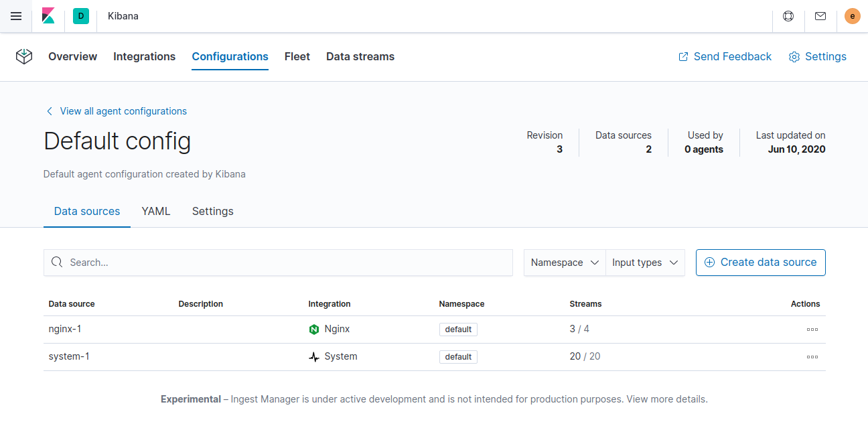The height and width of the screenshot is (432, 868).
Task: Open the Kibana navigation hamburger menu
Action: [x=16, y=16]
